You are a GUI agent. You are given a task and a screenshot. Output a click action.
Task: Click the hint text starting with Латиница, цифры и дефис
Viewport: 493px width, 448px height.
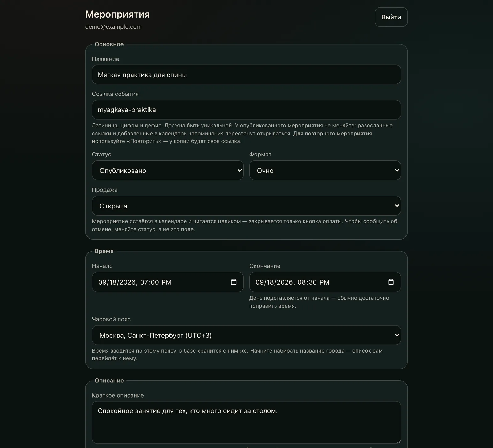[242, 133]
